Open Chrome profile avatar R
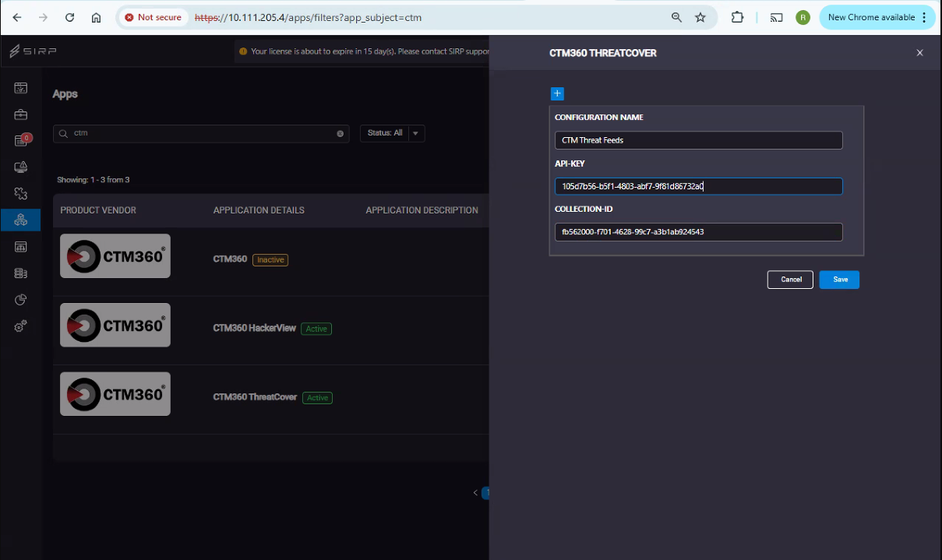The width and height of the screenshot is (942, 560). coord(803,17)
